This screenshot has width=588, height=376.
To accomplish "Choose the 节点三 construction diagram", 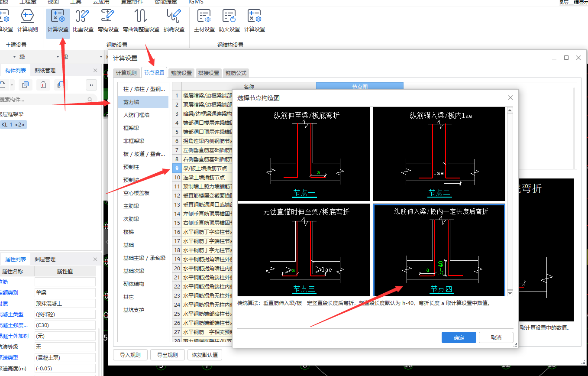I will (x=304, y=250).
